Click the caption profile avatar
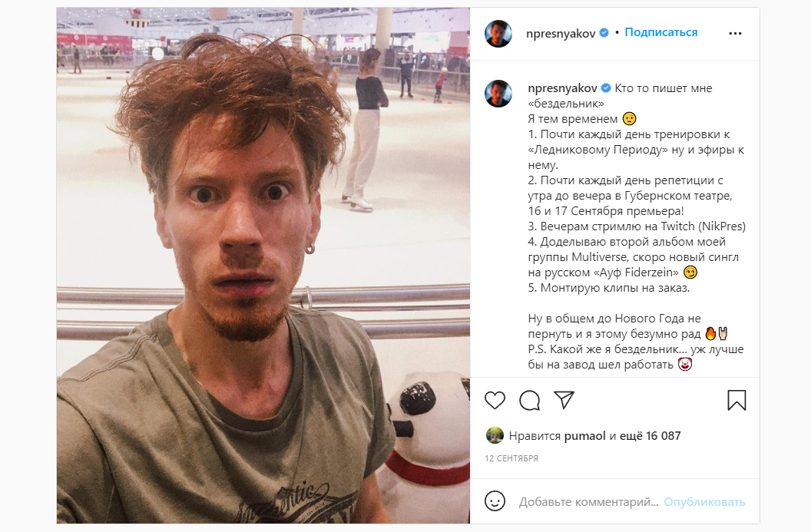This screenshot has width=811, height=532. [498, 94]
